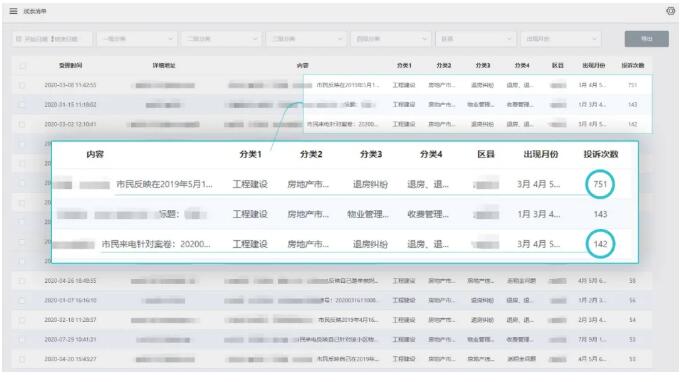This screenshot has height=382, width=683.
Task: Click the 导出 export button
Action: [647, 39]
